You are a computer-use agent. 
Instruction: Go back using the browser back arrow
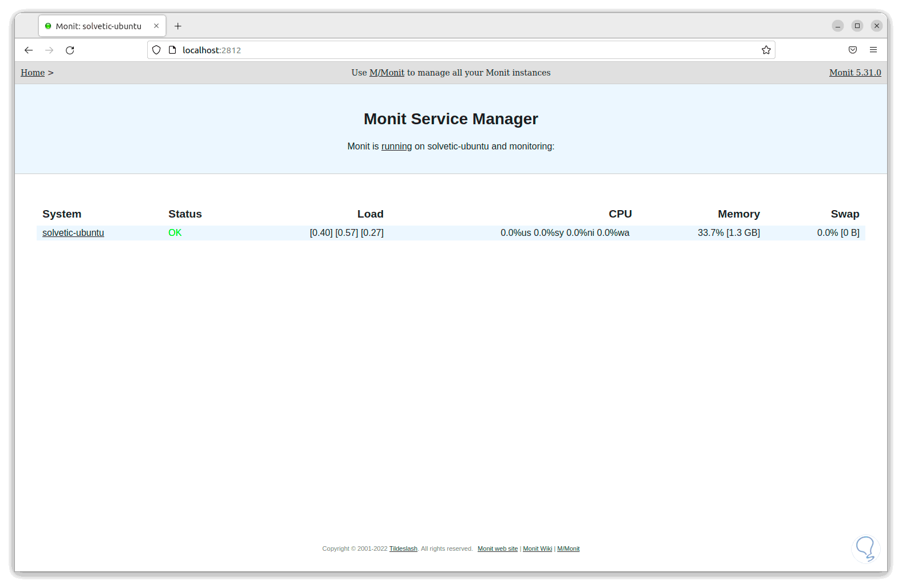click(29, 50)
